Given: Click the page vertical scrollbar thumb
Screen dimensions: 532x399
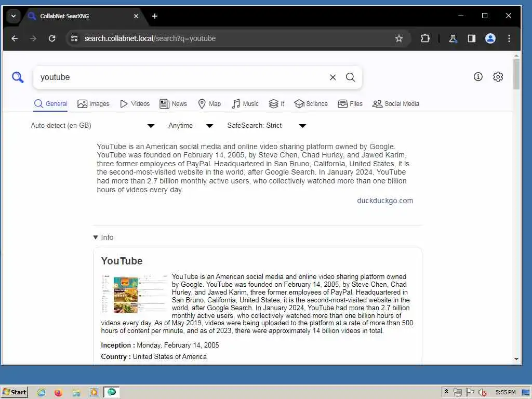Looking at the screenshot, I should (516, 74).
